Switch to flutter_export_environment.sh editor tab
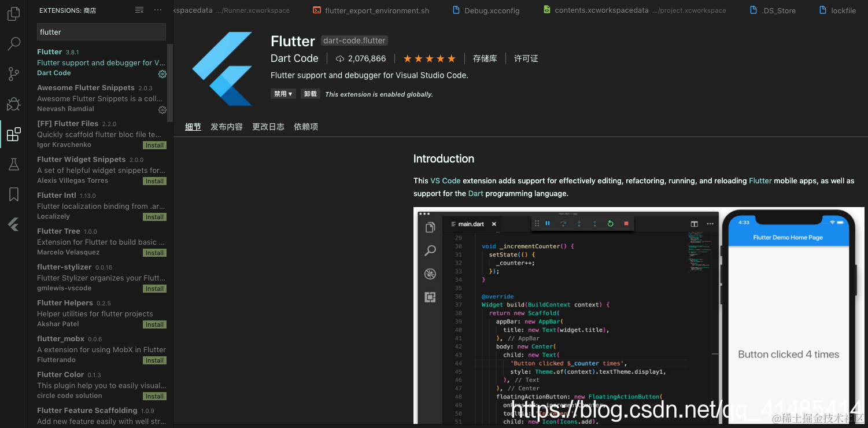868x428 pixels. click(x=371, y=10)
